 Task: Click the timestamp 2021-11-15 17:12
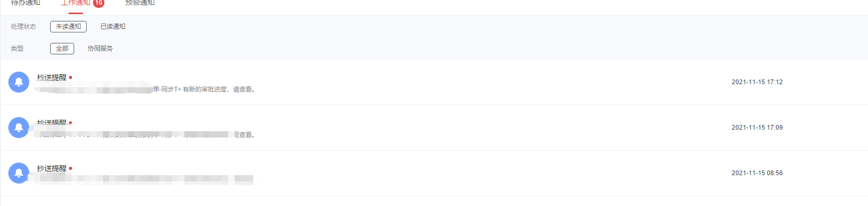(x=757, y=82)
